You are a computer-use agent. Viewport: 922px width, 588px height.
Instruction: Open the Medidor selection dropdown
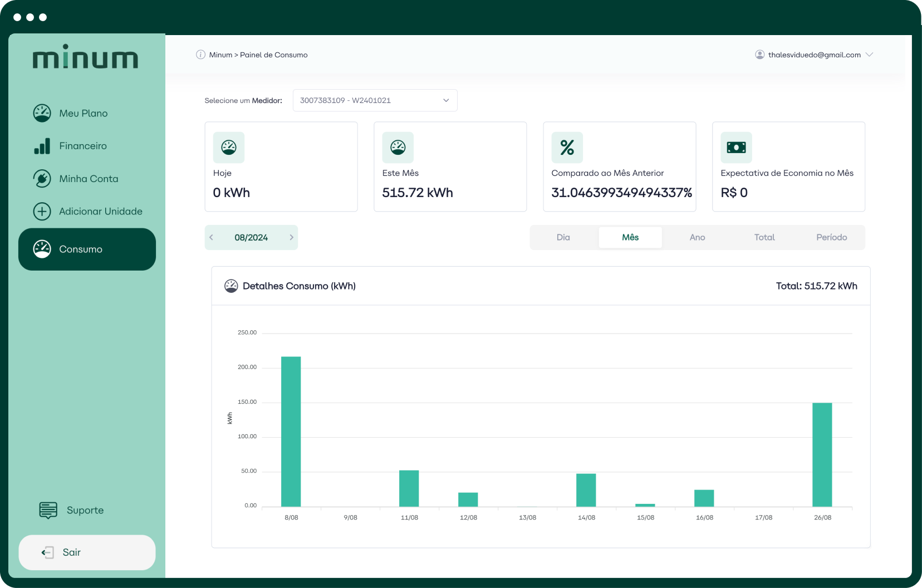click(375, 100)
